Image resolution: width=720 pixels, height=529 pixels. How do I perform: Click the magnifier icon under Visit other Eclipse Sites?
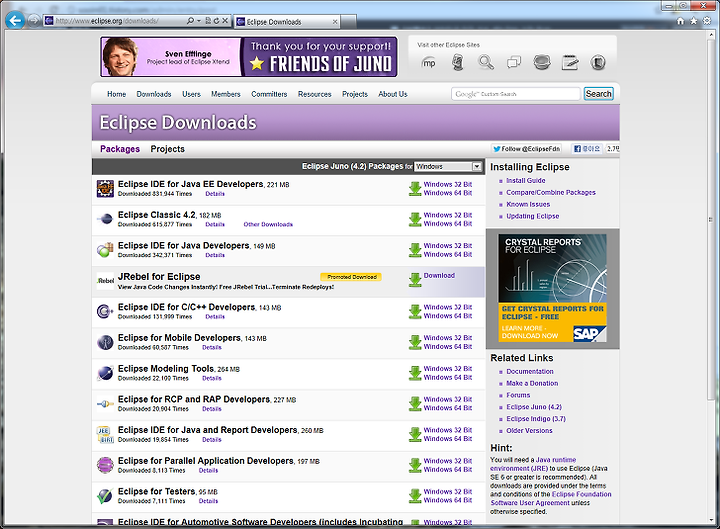coord(486,62)
